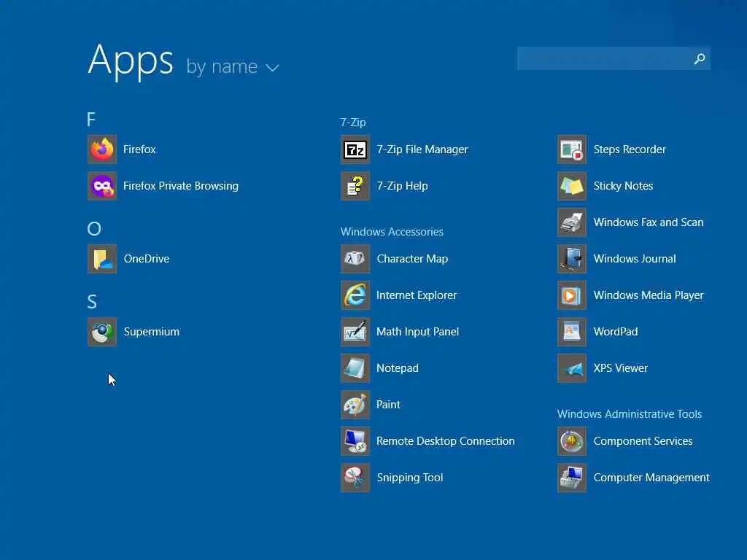
Task: Launch Windows Media Player icon
Action: (x=572, y=295)
